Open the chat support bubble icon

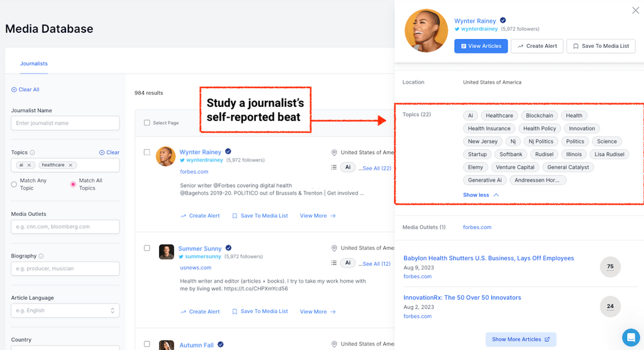pyautogui.click(x=630, y=337)
